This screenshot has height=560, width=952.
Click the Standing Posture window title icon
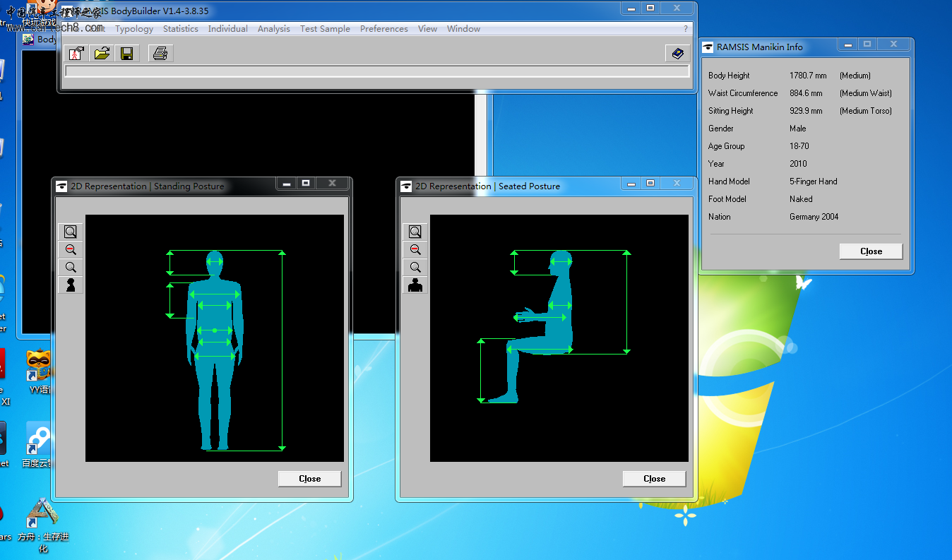pyautogui.click(x=61, y=186)
